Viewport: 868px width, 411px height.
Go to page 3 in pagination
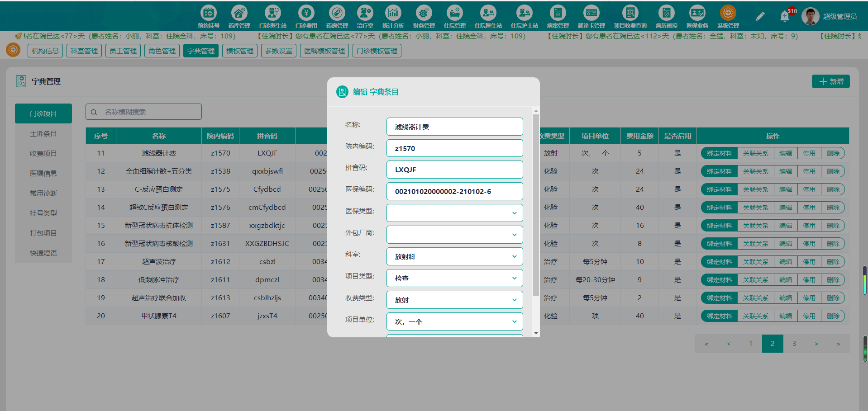[794, 344]
